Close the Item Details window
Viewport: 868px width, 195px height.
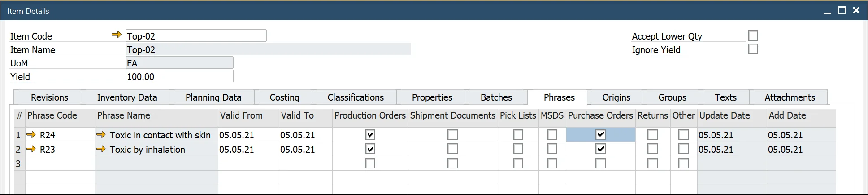(x=856, y=10)
